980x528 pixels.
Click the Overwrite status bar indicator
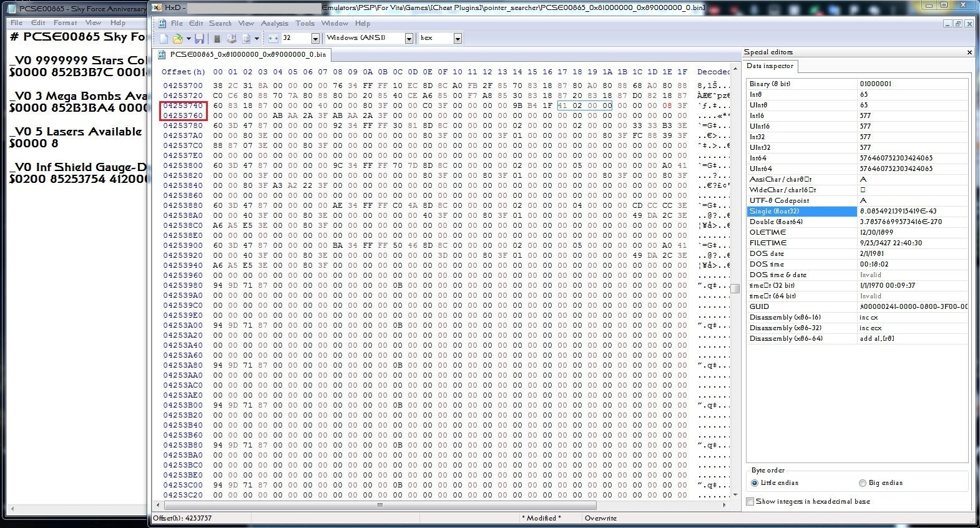pyautogui.click(x=600, y=519)
